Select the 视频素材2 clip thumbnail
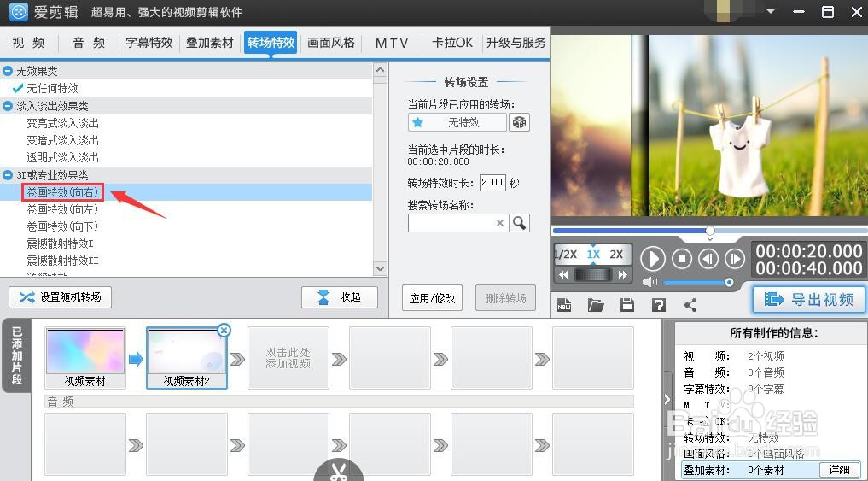This screenshot has width=868, height=481. pyautogui.click(x=187, y=357)
